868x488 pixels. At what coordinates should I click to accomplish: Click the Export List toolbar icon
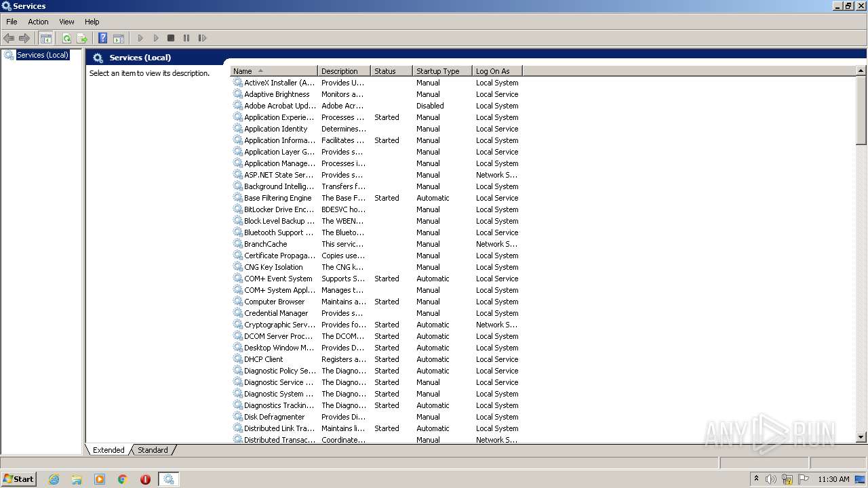tap(82, 39)
